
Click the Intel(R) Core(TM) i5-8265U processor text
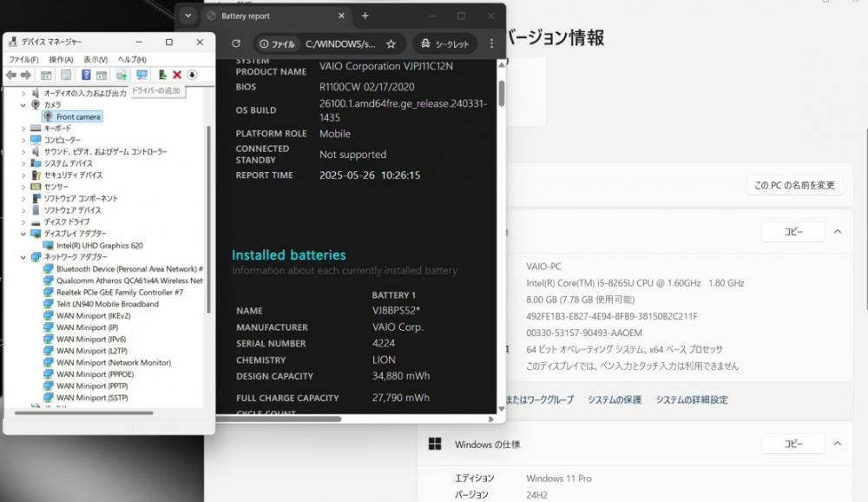[635, 283]
